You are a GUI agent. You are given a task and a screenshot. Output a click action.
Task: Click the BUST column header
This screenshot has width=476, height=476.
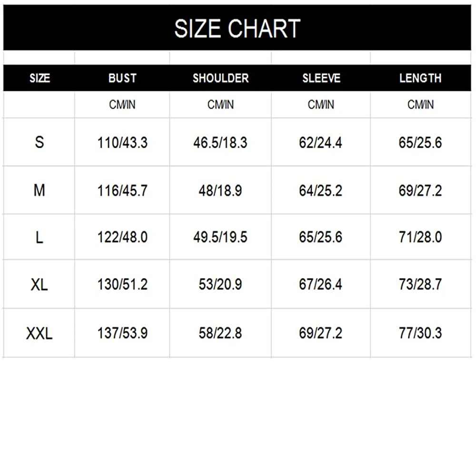(x=122, y=78)
